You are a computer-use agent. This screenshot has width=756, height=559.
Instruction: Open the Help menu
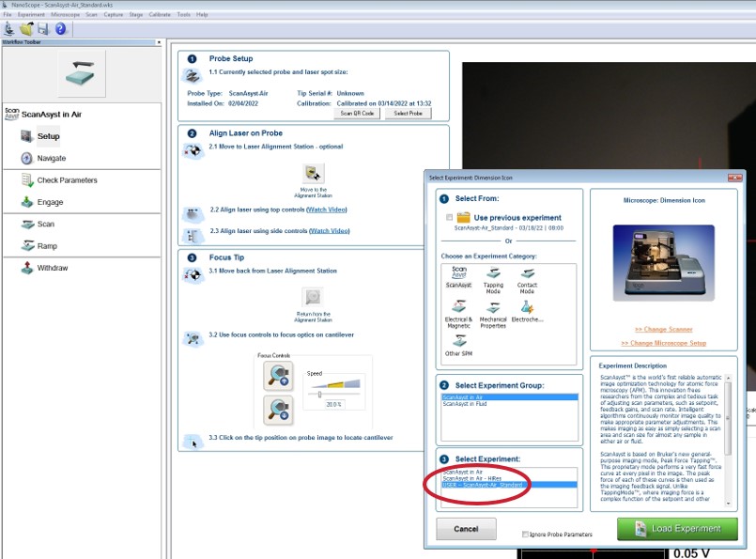(x=202, y=14)
